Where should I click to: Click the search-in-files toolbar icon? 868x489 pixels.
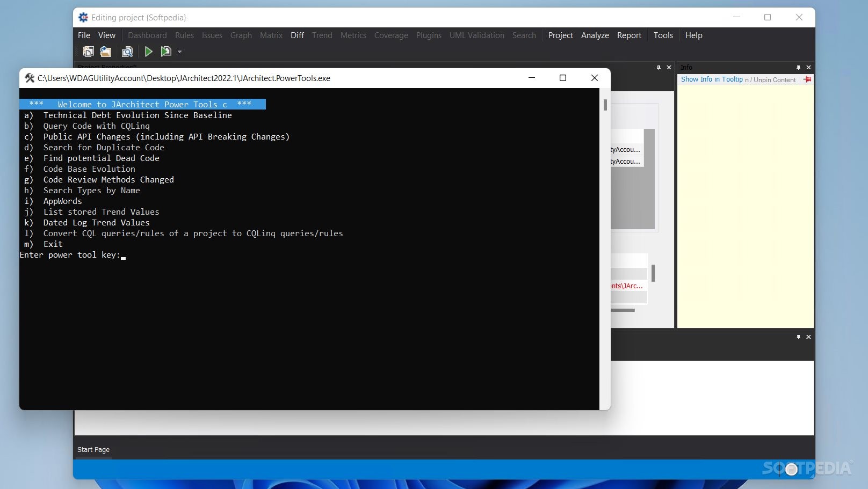click(x=127, y=52)
